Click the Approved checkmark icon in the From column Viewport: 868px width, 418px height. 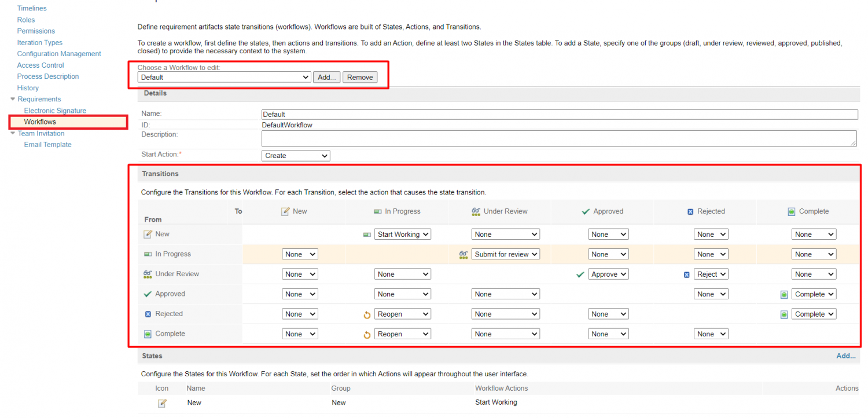pyautogui.click(x=147, y=294)
